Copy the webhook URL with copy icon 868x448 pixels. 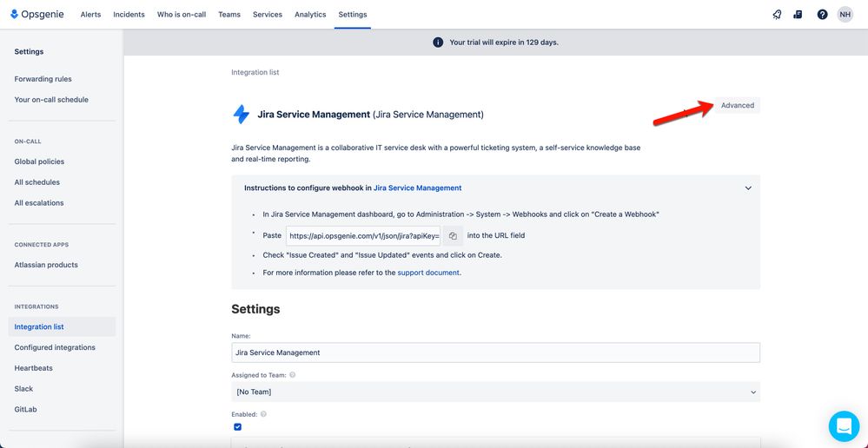click(453, 235)
